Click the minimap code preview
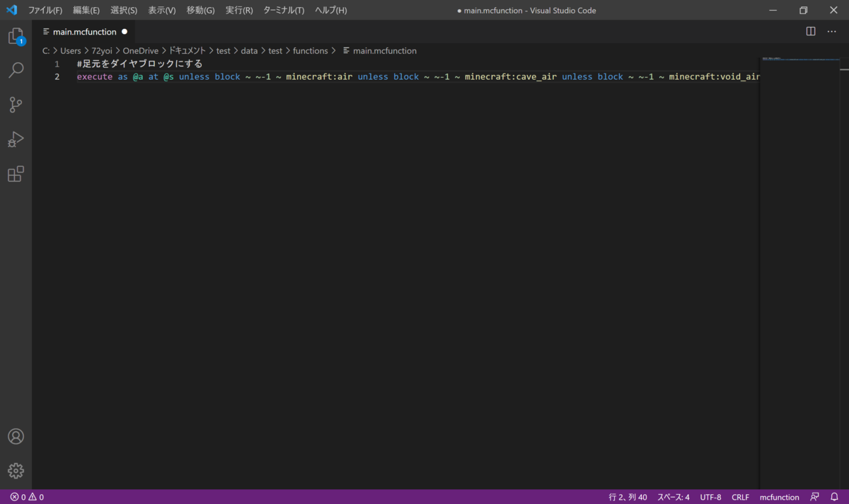Image resolution: width=849 pixels, height=504 pixels. pos(799,59)
